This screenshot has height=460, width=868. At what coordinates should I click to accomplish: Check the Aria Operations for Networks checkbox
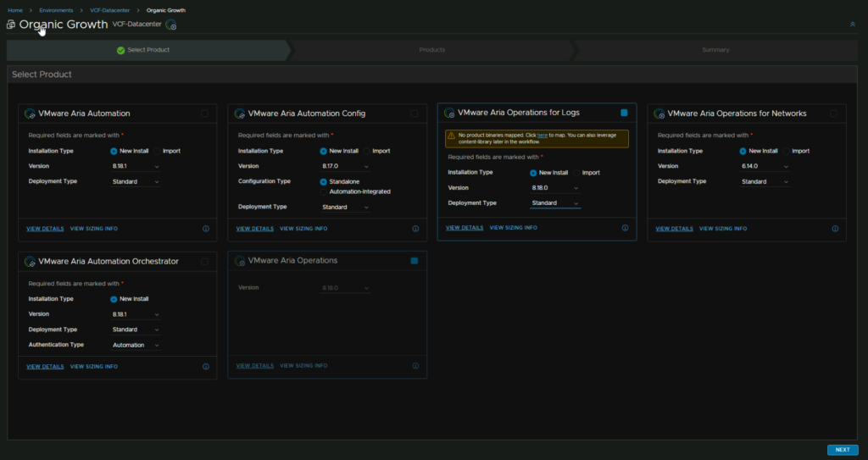834,114
